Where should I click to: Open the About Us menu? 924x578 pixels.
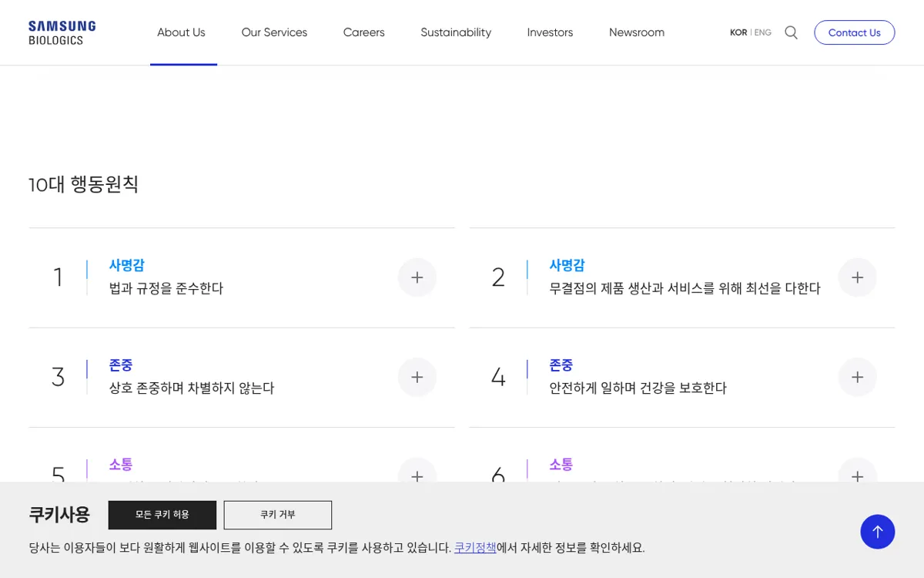[181, 32]
